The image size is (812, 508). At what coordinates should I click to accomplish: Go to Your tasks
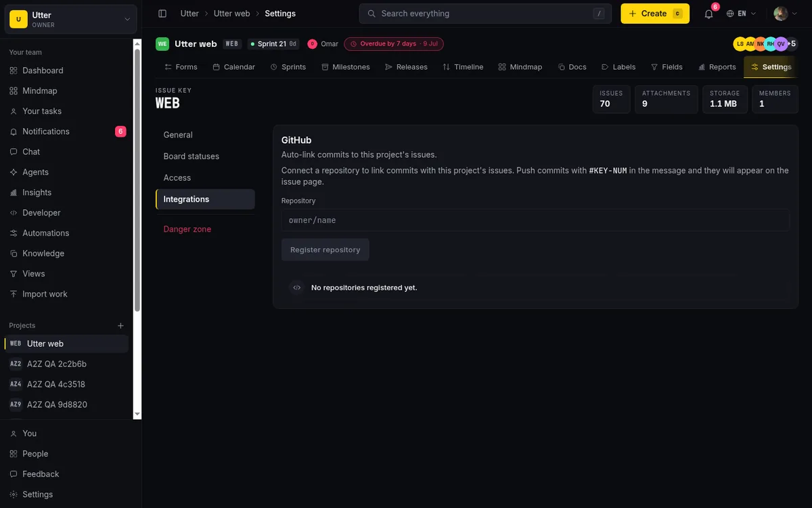pyautogui.click(x=68, y=111)
